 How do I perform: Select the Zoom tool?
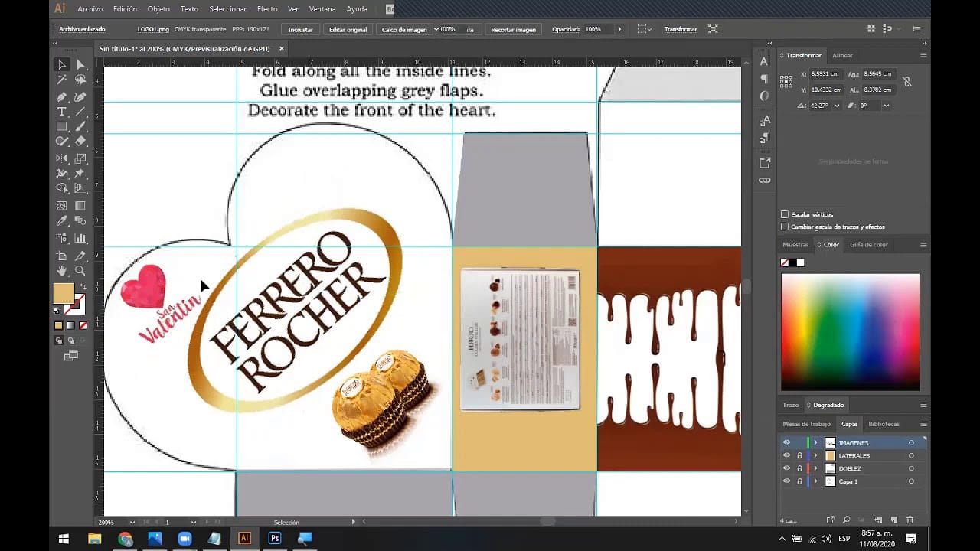point(80,271)
